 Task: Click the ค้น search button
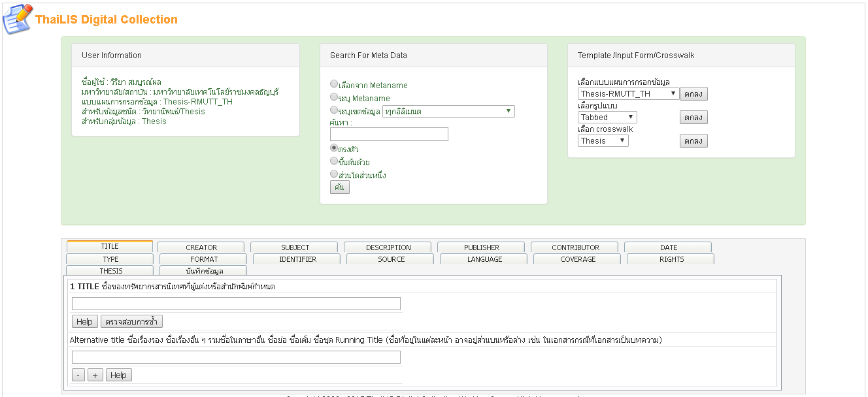coord(340,187)
